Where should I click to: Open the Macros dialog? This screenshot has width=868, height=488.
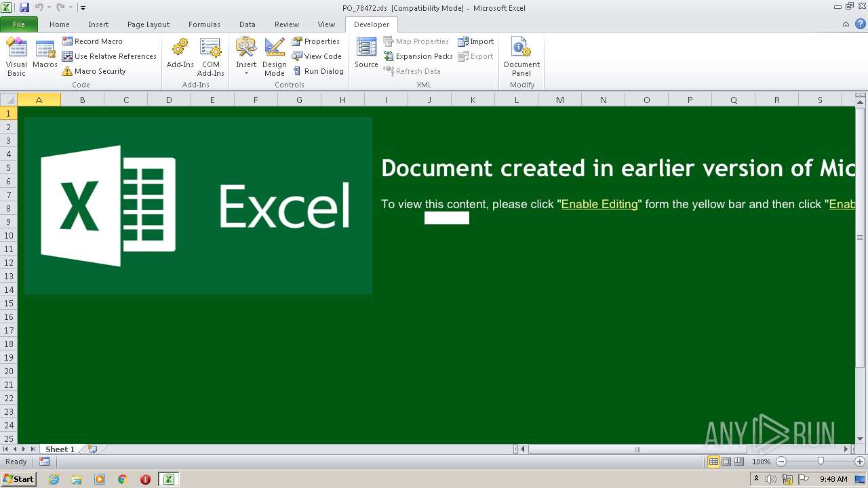[45, 54]
